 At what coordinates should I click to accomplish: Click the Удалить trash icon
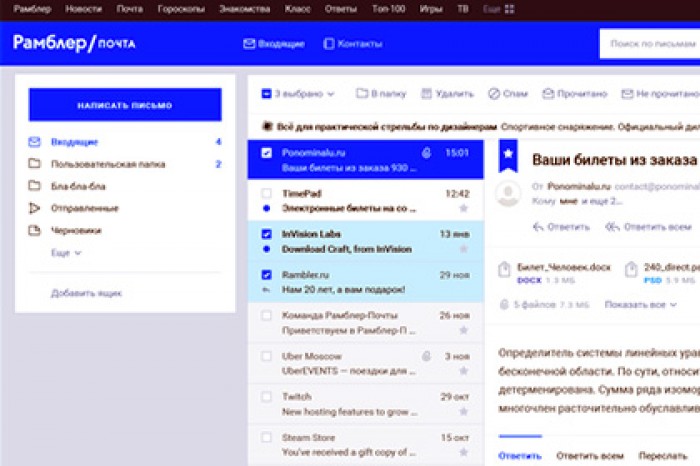point(427,93)
